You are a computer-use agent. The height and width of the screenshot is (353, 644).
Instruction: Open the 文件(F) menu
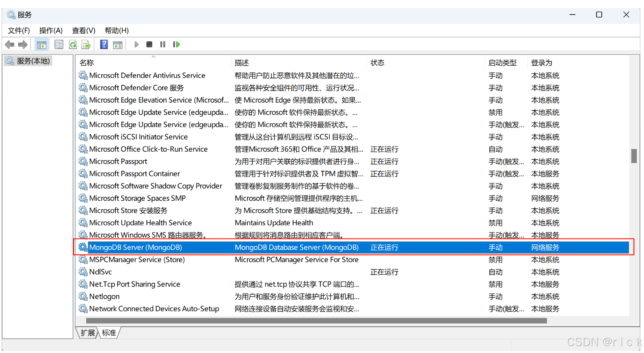click(19, 30)
